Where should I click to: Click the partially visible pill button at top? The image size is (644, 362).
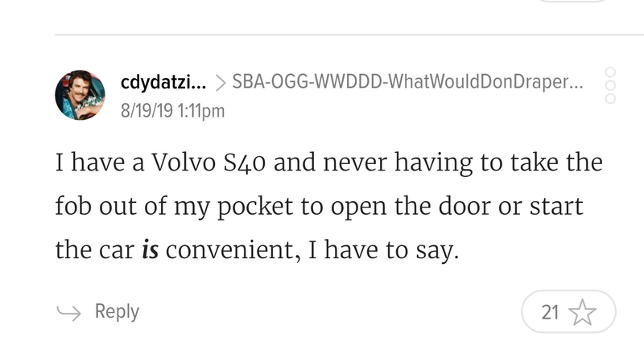point(572,2)
